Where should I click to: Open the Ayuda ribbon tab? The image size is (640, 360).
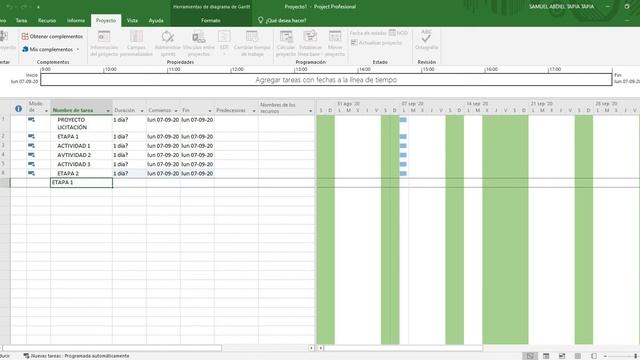pos(156,20)
